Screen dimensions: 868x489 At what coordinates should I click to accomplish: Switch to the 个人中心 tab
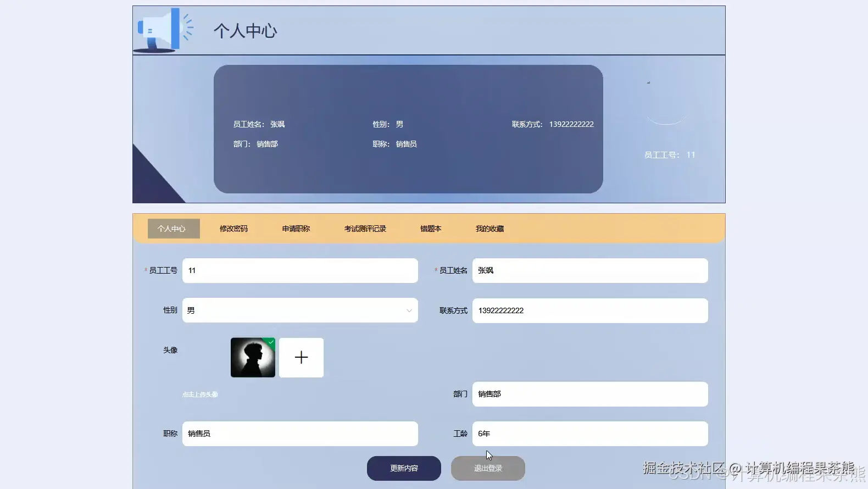click(x=174, y=229)
